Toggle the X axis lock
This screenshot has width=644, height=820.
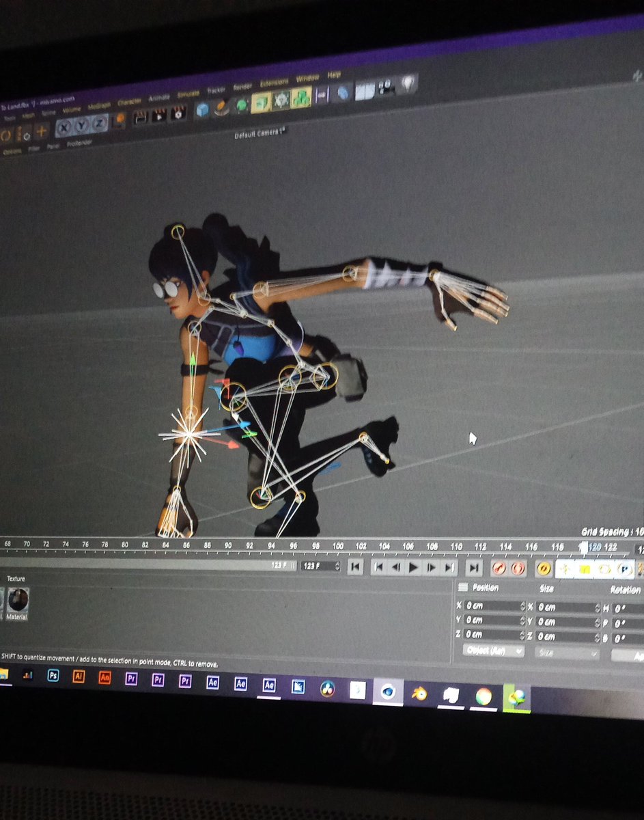pyautogui.click(x=65, y=127)
